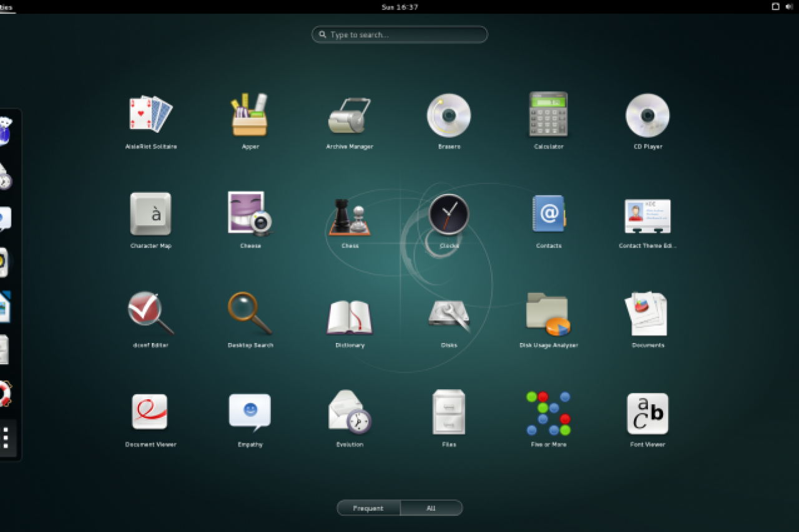Open the clock menu showing Sun 16:37
Screen dimensions: 799x532
pyautogui.click(x=399, y=7)
